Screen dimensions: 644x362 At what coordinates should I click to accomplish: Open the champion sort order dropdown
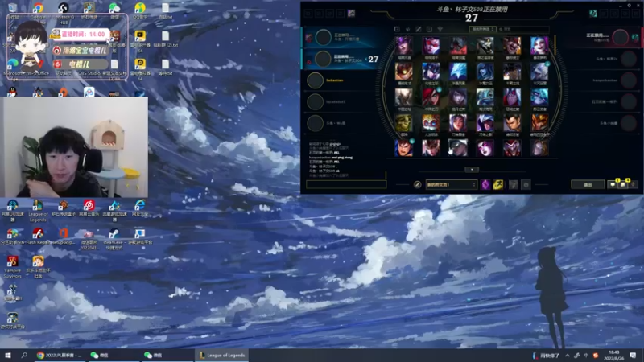tap(482, 29)
